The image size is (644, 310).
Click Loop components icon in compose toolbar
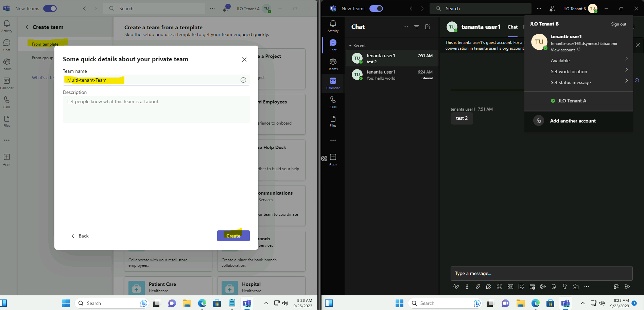(489, 287)
